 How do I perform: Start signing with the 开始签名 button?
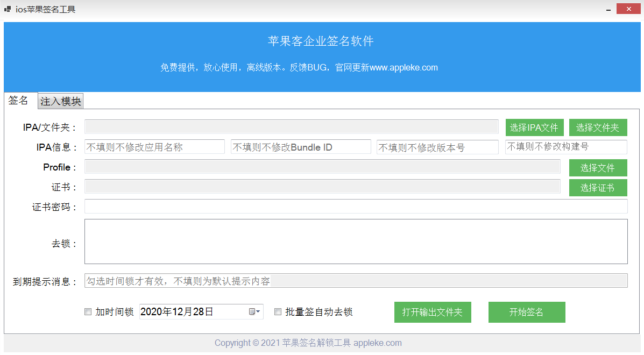[526, 312]
